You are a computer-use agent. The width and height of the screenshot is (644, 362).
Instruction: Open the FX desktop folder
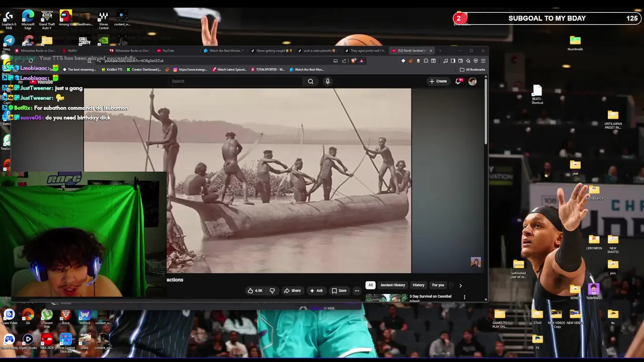click(537, 342)
